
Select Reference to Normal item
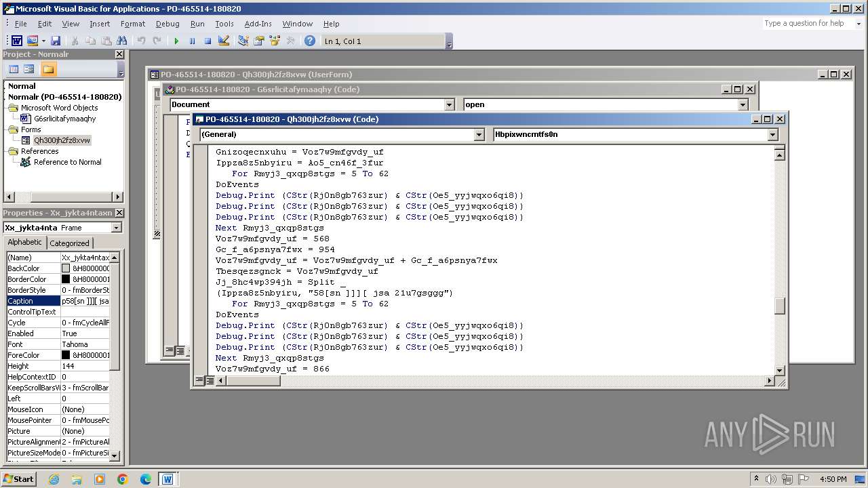coord(68,162)
